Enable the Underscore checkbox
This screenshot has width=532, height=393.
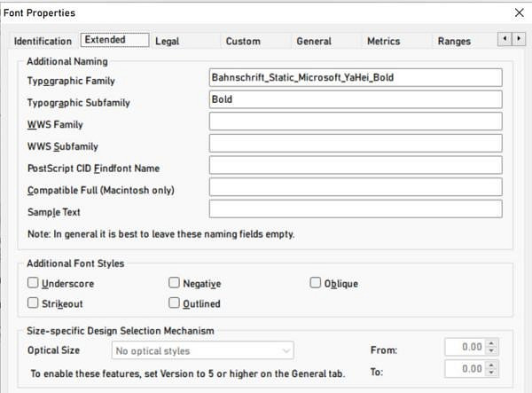pos(33,284)
